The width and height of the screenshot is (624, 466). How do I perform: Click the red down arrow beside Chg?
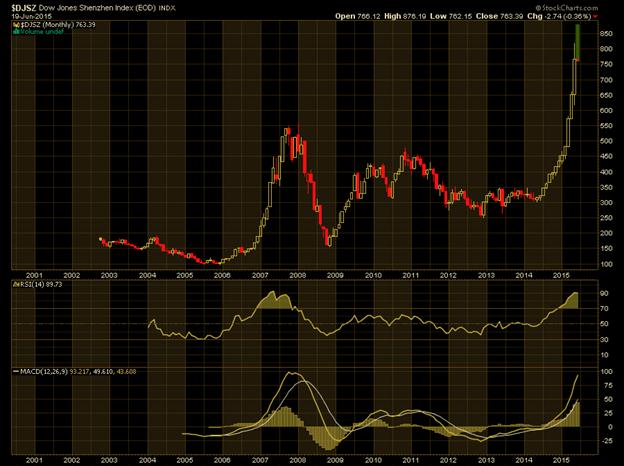595,17
